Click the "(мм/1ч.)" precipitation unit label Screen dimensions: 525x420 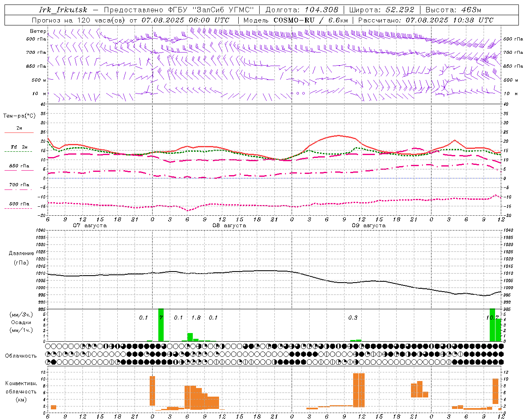21,330
